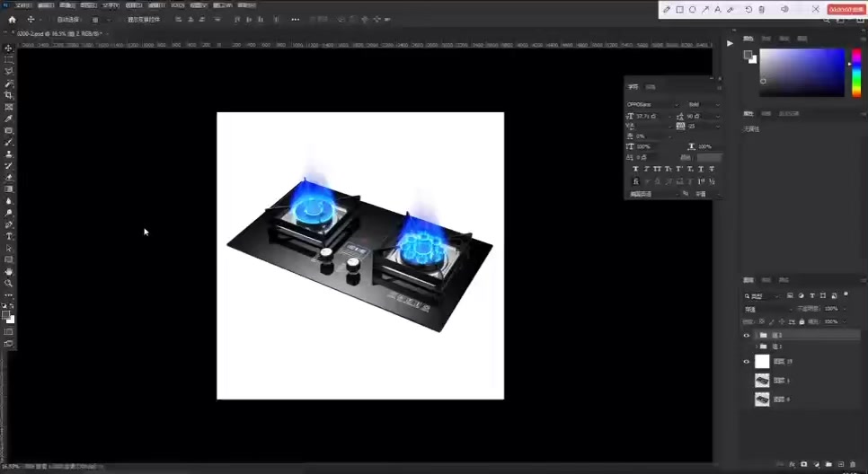Open the tracking -25 dropdown
This screenshot has height=474, width=868.
[717, 127]
